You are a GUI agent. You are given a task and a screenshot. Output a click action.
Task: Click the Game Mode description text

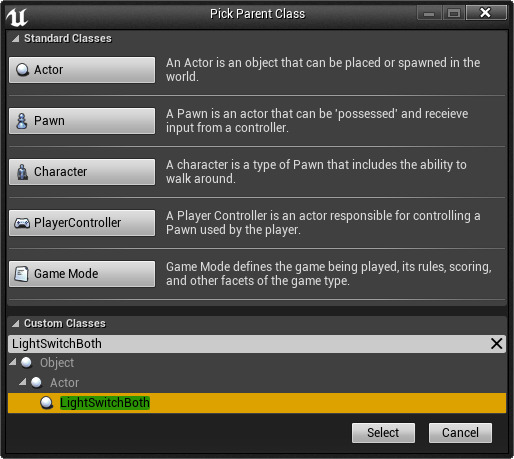tap(329, 274)
